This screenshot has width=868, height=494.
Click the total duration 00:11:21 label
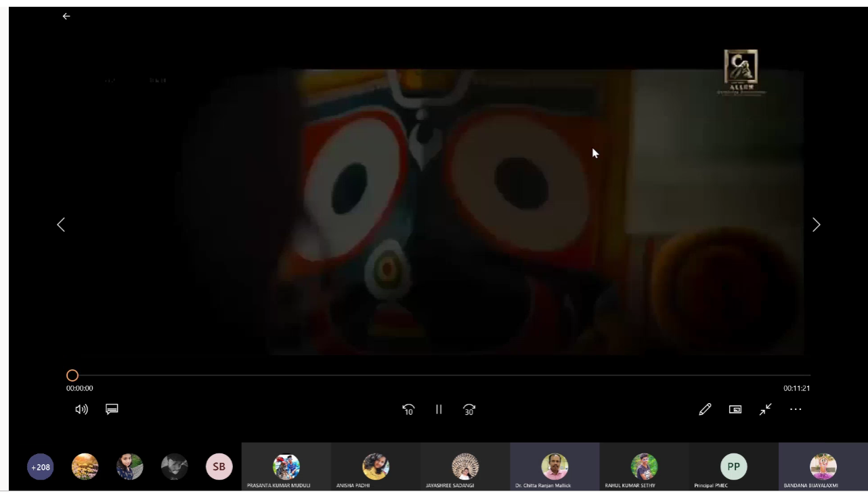797,388
